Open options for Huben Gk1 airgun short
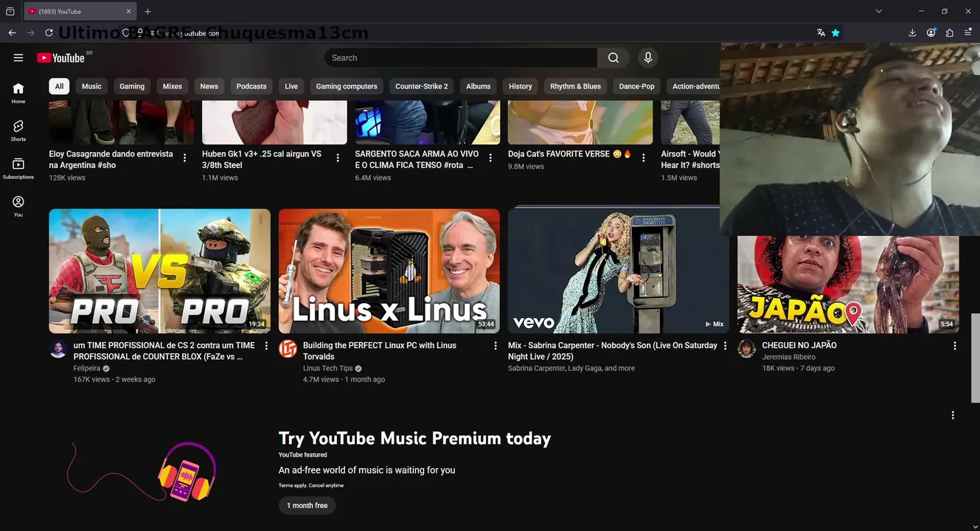 click(x=338, y=158)
